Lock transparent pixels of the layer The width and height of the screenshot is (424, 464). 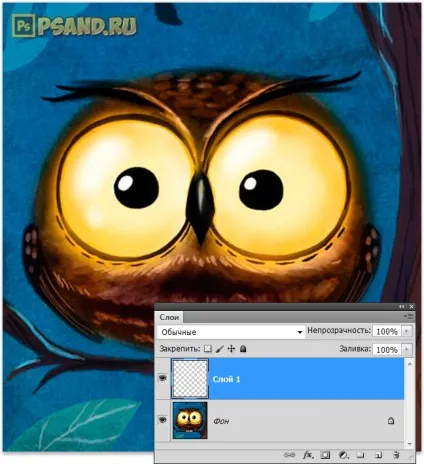click(x=208, y=349)
